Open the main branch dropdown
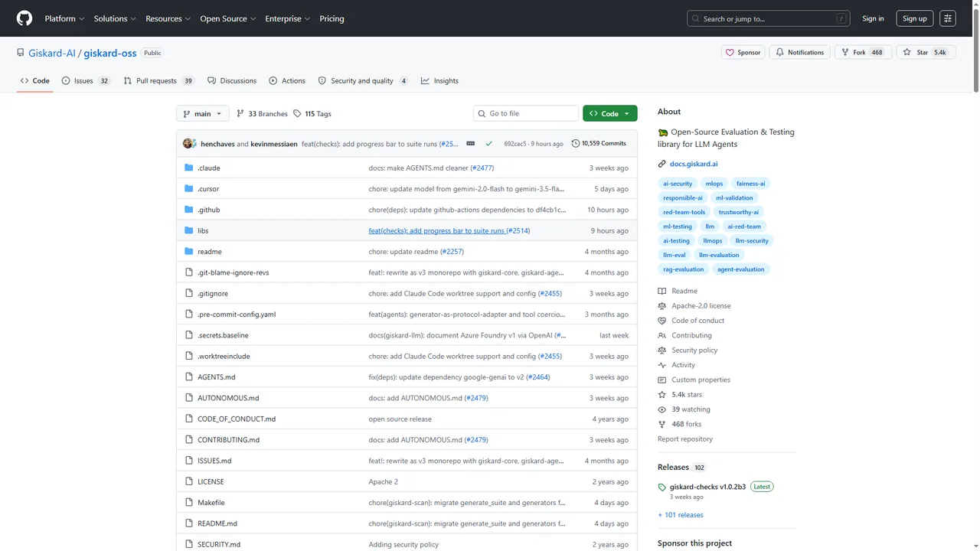This screenshot has height=551, width=980. tap(203, 113)
